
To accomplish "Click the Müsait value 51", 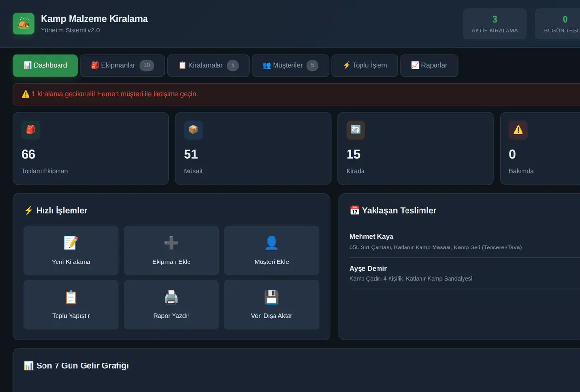I will tap(191, 154).
